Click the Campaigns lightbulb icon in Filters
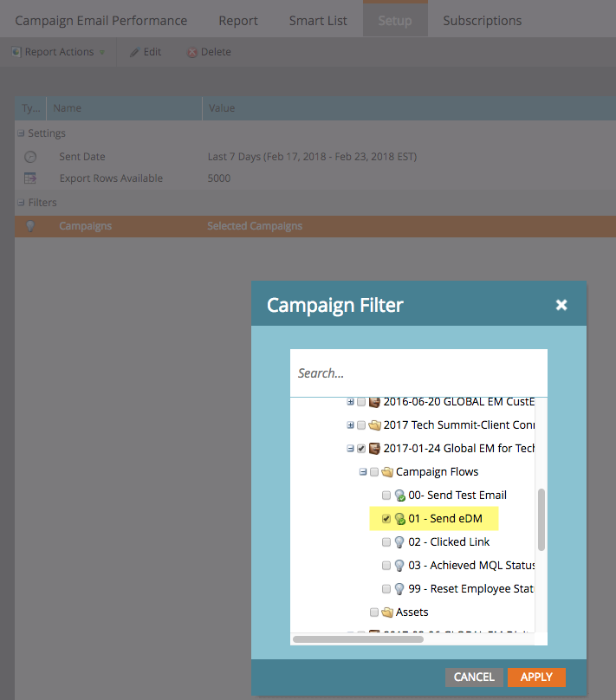The image size is (616, 700). (x=30, y=226)
